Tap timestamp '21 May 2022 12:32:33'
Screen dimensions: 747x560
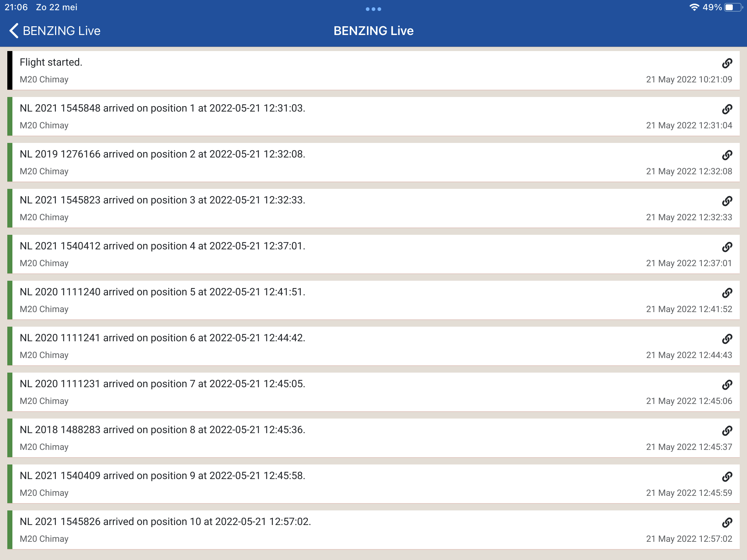click(x=689, y=217)
